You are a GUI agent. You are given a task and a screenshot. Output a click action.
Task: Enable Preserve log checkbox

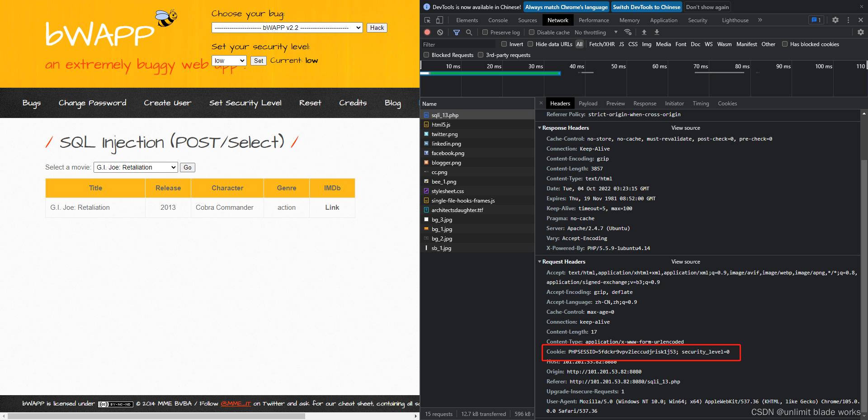(x=485, y=32)
